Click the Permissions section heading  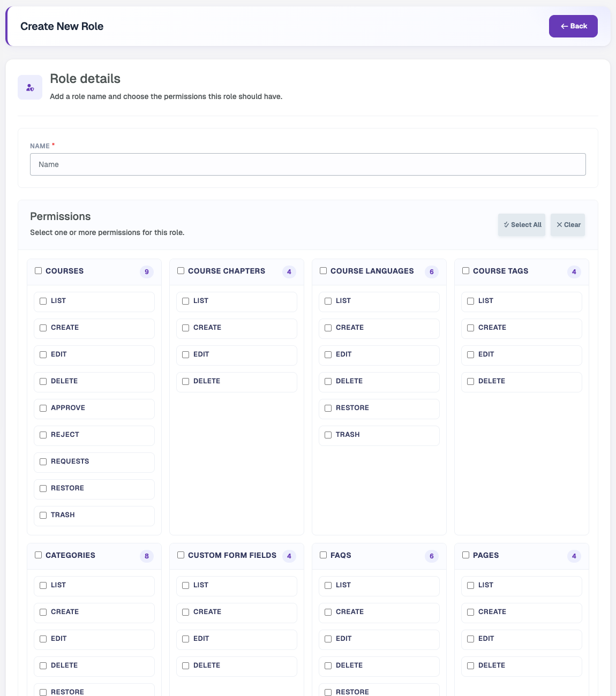click(x=61, y=216)
